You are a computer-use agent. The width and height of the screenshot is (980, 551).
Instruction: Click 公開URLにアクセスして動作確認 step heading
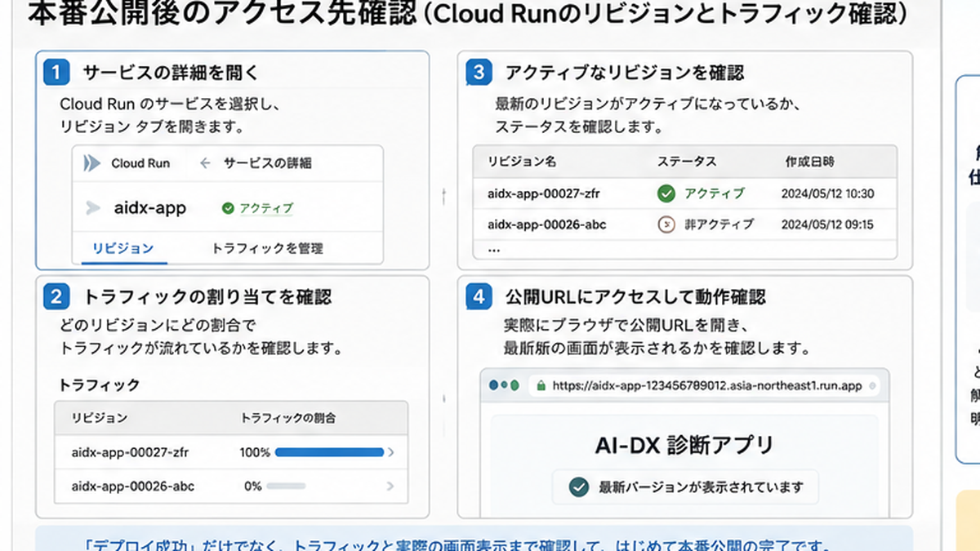coord(635,296)
